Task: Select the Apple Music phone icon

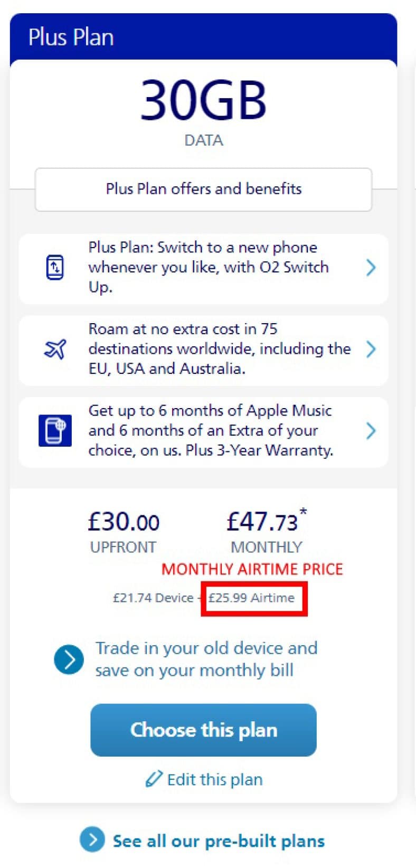Action: pyautogui.click(x=54, y=431)
